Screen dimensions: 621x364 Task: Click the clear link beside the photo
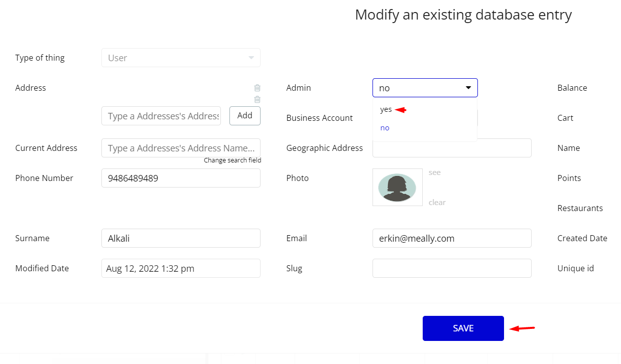437,203
